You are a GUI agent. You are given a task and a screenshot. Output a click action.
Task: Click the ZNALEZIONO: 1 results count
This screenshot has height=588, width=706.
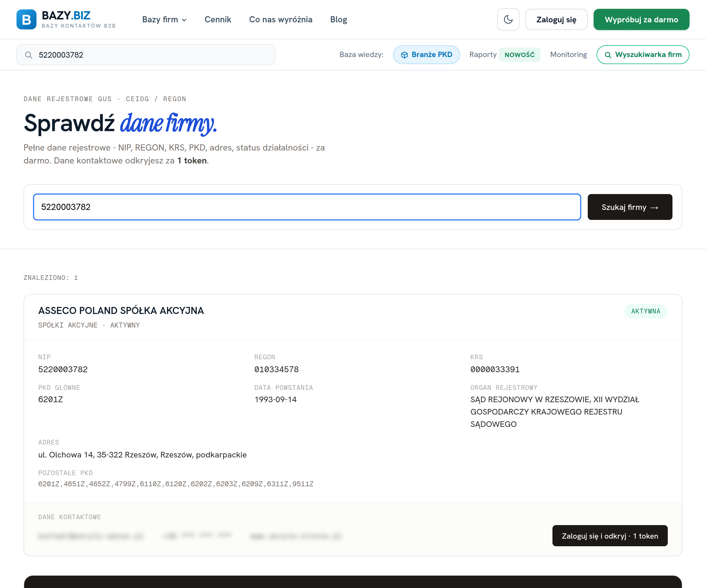(x=51, y=278)
